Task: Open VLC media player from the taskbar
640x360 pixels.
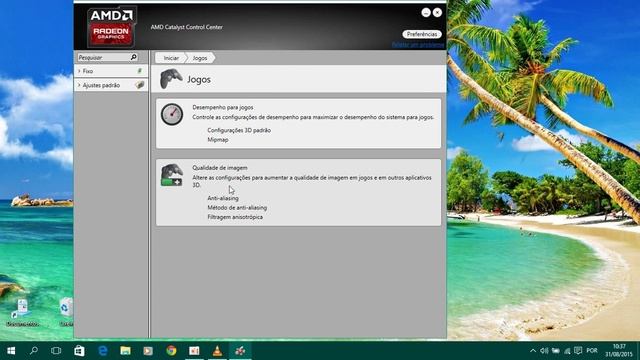Action: 218,351
